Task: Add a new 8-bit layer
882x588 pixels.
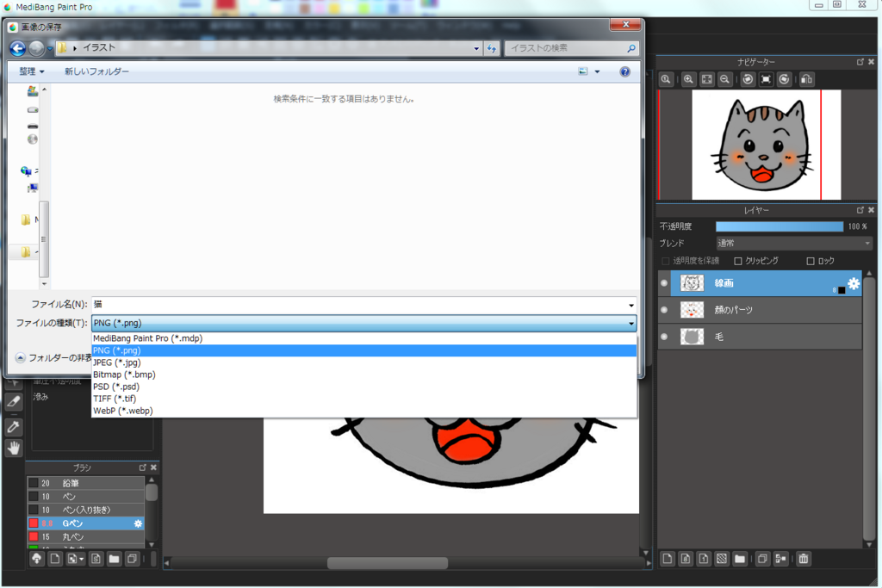Action: [686, 558]
